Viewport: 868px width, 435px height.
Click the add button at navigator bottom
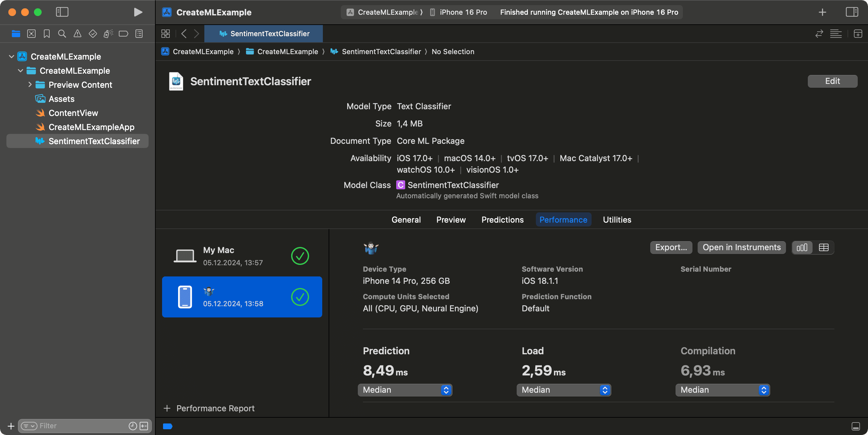pos(11,426)
